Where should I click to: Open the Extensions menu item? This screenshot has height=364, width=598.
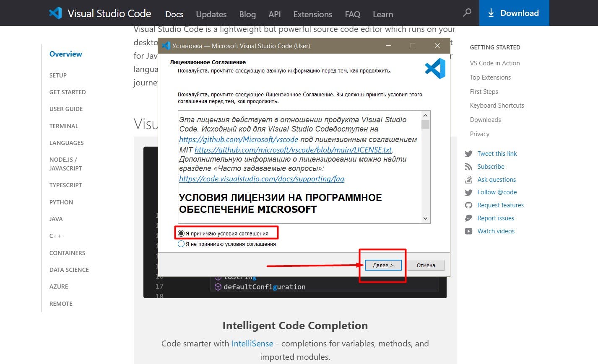tap(313, 14)
